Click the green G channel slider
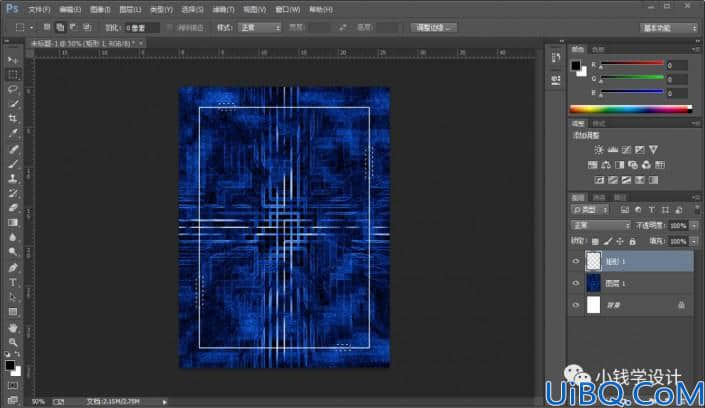Screen dimensions: 705x408 [632, 78]
